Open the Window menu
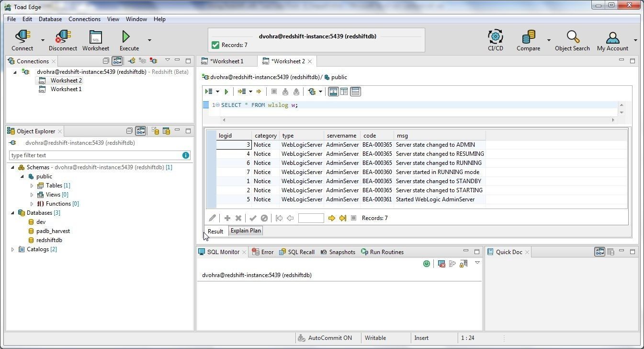 pyautogui.click(x=136, y=19)
